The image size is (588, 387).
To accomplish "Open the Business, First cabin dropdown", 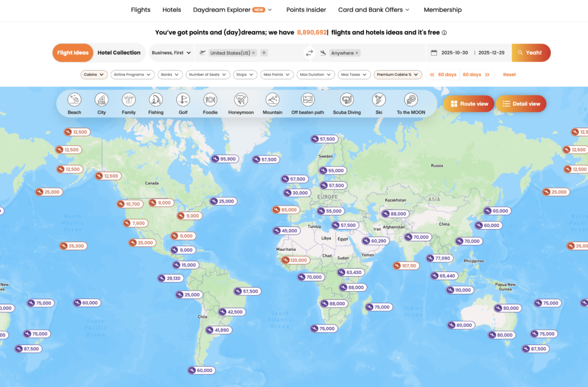I will click(171, 53).
